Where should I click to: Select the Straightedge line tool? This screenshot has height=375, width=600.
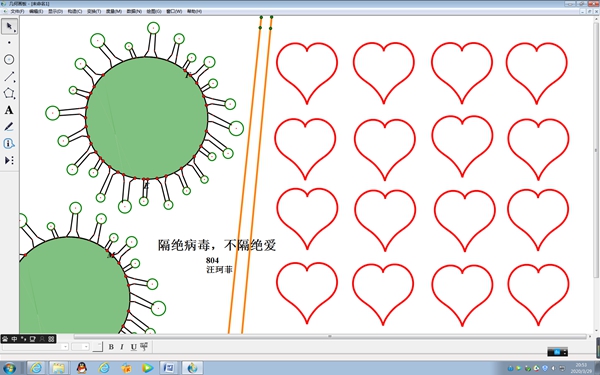tap(9, 76)
